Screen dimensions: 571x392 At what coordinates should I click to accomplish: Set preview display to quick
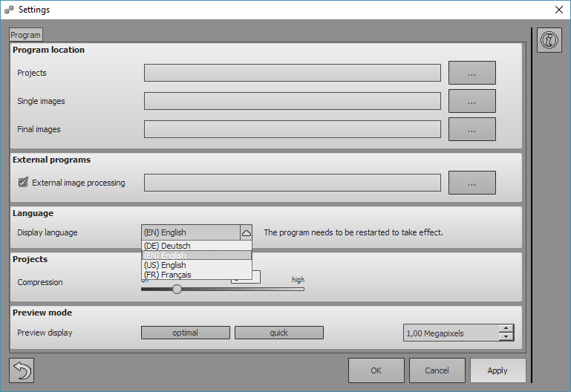click(279, 333)
